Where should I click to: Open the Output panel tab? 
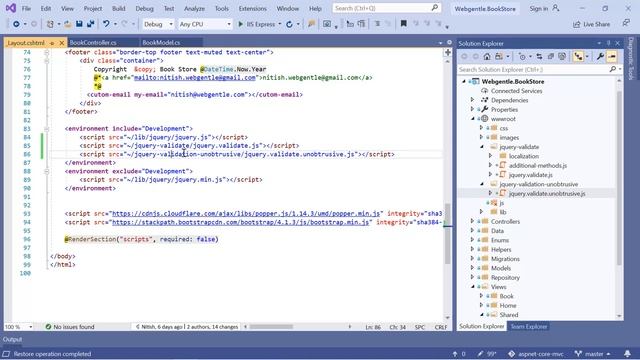coord(13,339)
